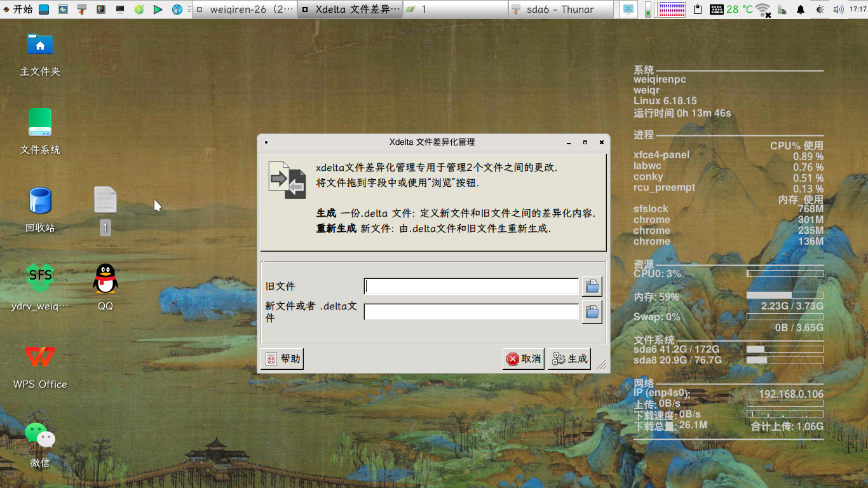Image resolution: width=868 pixels, height=488 pixels.
Task: Click the green play-arrow launcher icon
Action: coord(158,10)
